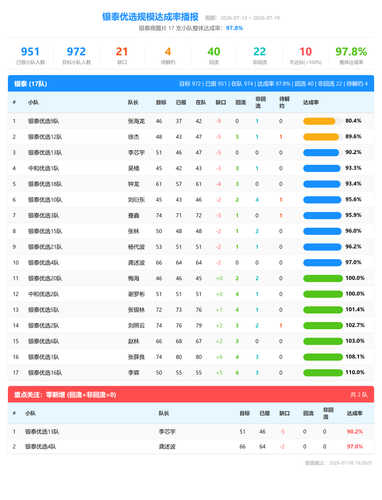Click the green 110.0% progress bar

coord(323,373)
